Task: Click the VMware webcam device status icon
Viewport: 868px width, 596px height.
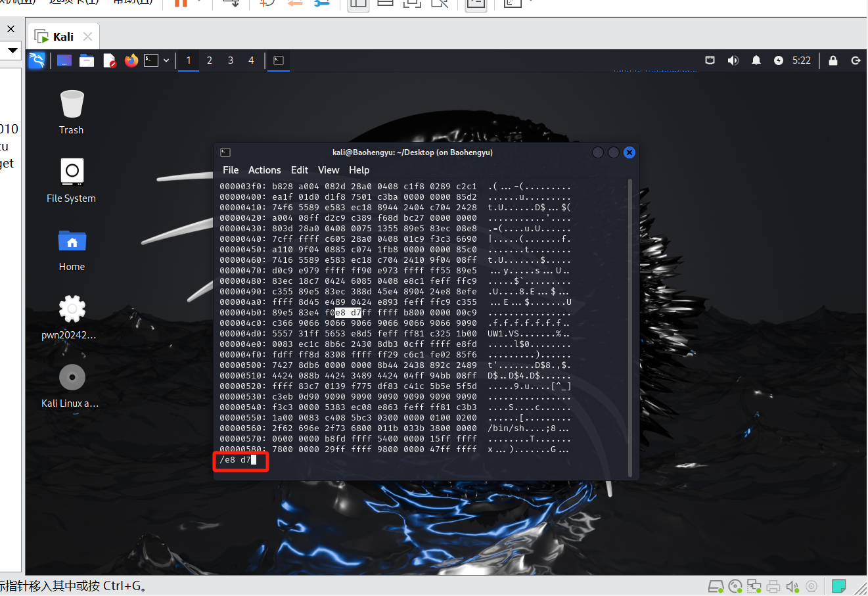Action: tap(811, 586)
